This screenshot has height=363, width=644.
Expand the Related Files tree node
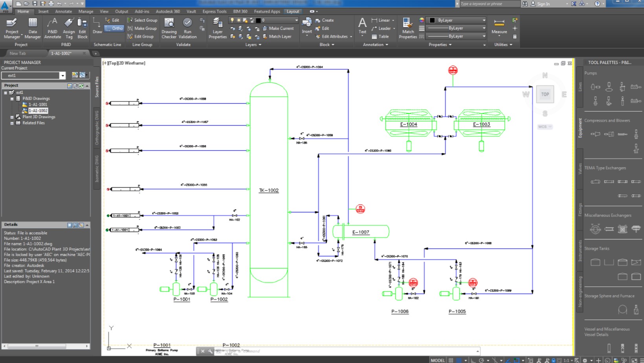[x=12, y=123]
